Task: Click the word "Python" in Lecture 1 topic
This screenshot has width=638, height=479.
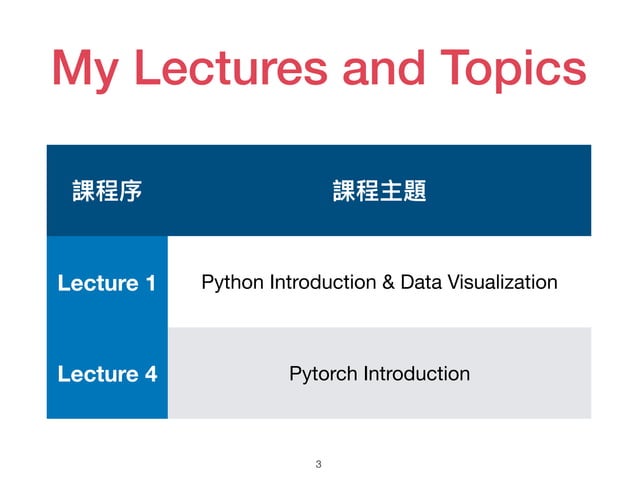Action: pyautogui.click(x=232, y=282)
